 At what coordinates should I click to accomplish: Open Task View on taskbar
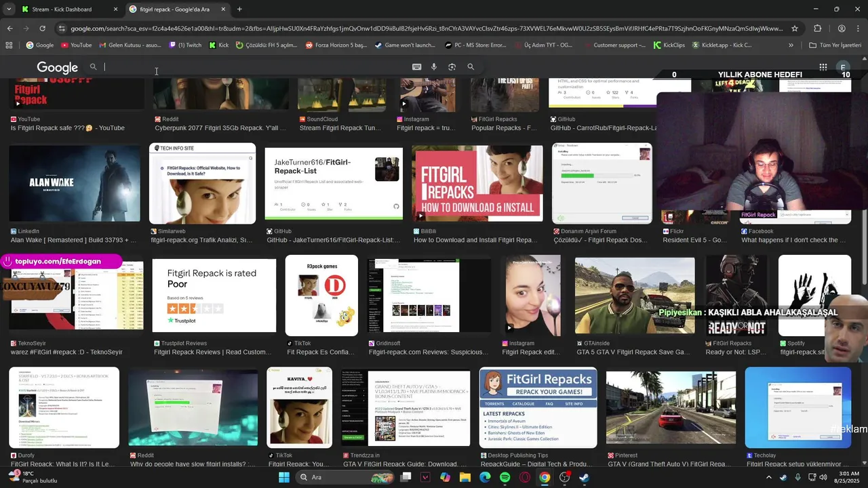406,477
